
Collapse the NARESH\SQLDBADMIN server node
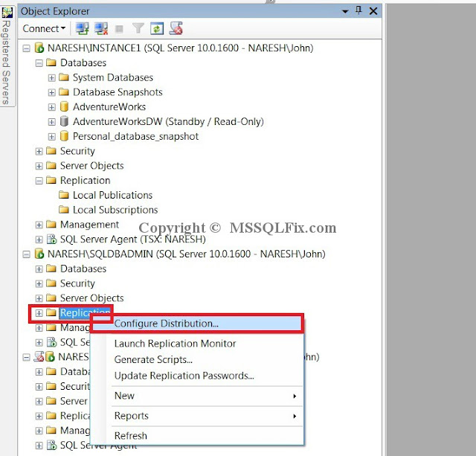(27, 254)
